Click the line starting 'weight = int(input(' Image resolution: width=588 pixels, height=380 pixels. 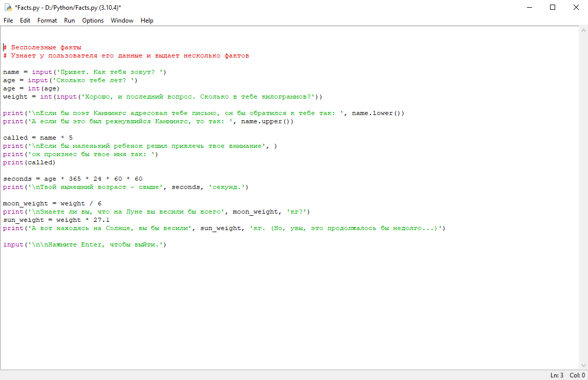tap(163, 97)
